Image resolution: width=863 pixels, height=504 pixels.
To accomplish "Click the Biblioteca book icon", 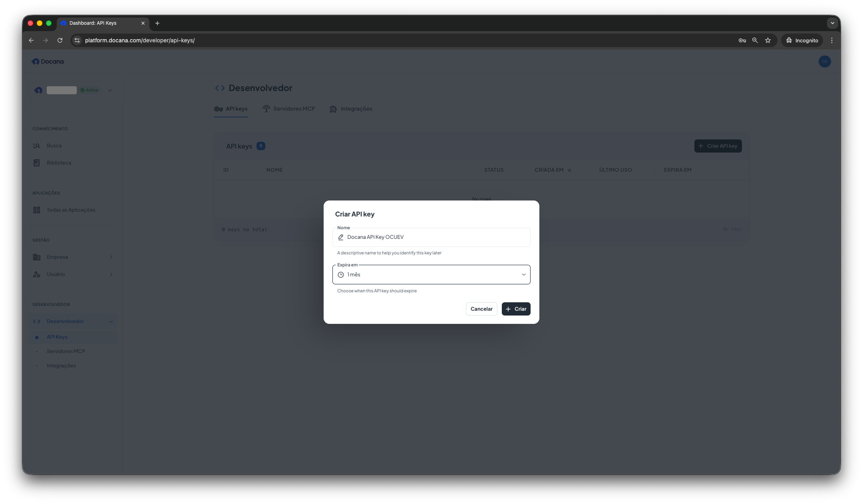I will pos(36,163).
